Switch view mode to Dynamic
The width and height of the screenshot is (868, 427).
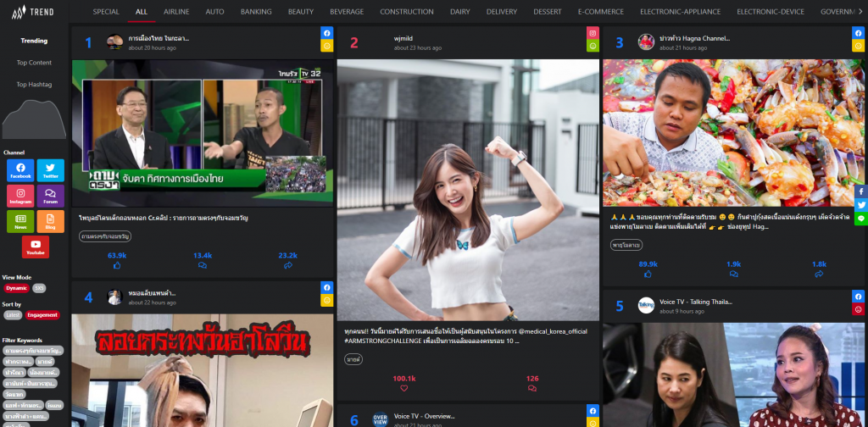[x=17, y=289]
